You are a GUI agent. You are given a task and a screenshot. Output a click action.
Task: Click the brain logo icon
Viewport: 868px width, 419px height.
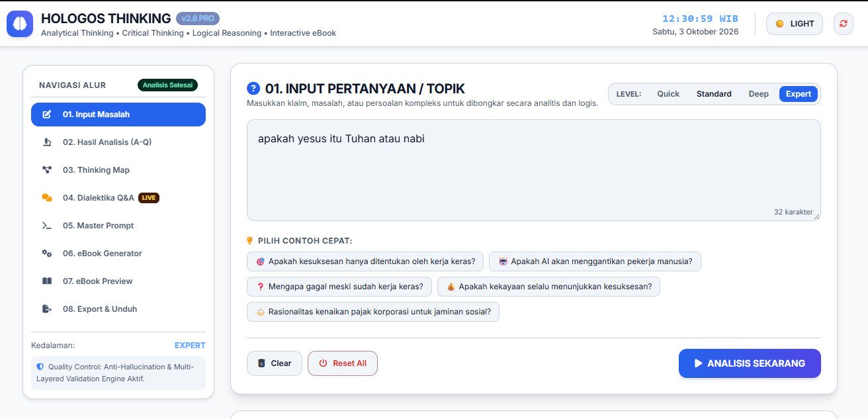pos(20,24)
